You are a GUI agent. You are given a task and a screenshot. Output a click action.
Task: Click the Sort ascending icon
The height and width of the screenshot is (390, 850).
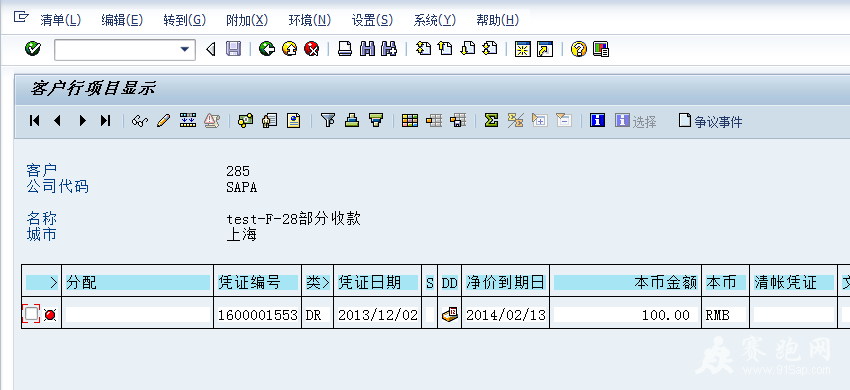click(x=352, y=120)
